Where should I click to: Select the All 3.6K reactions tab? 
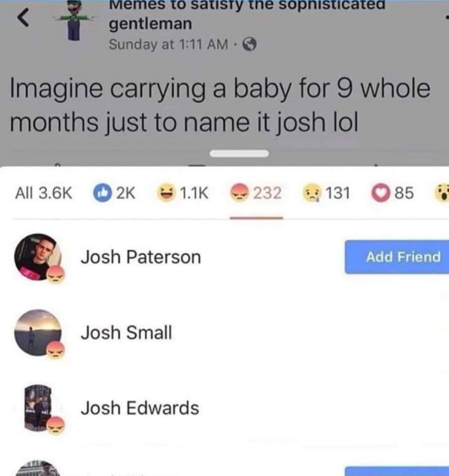pos(44,193)
